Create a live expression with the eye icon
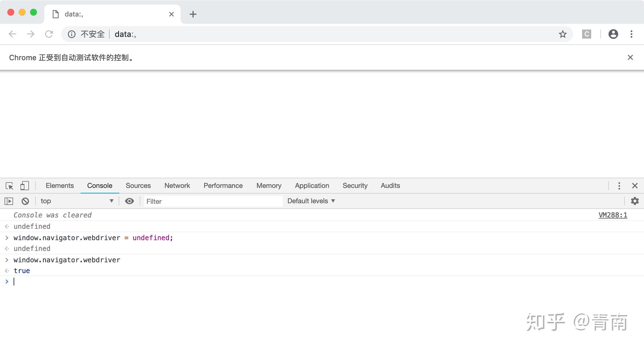644x348 pixels. [x=129, y=201]
